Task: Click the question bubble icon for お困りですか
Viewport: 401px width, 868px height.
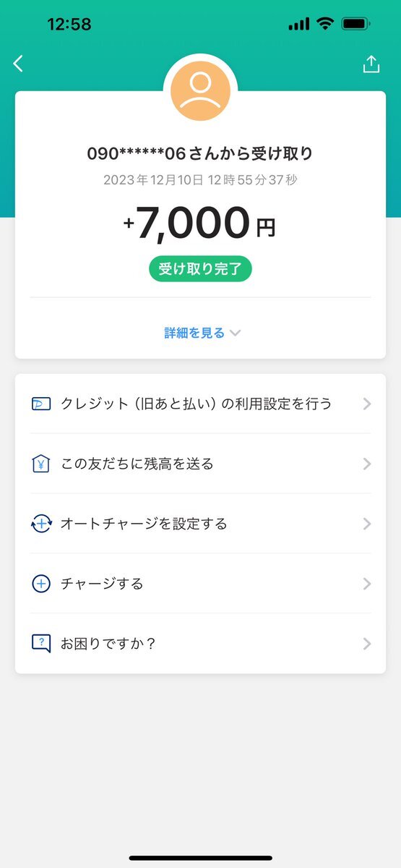Action: pyautogui.click(x=41, y=644)
